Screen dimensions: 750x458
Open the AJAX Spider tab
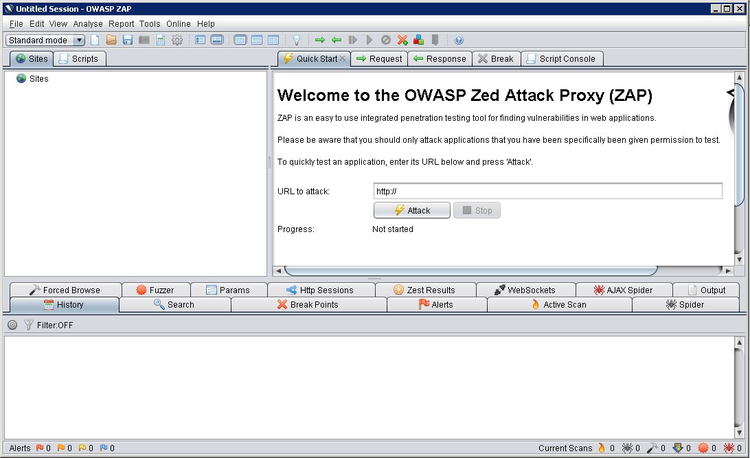tap(624, 290)
